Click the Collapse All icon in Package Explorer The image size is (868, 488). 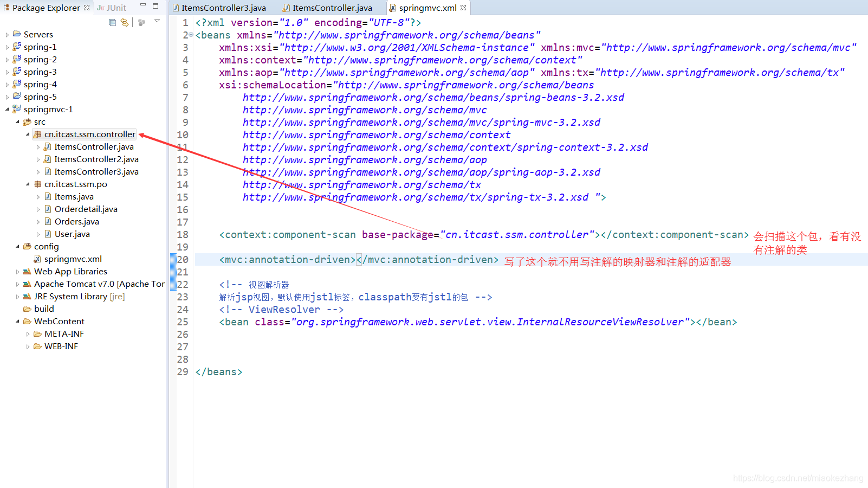pyautogui.click(x=112, y=22)
